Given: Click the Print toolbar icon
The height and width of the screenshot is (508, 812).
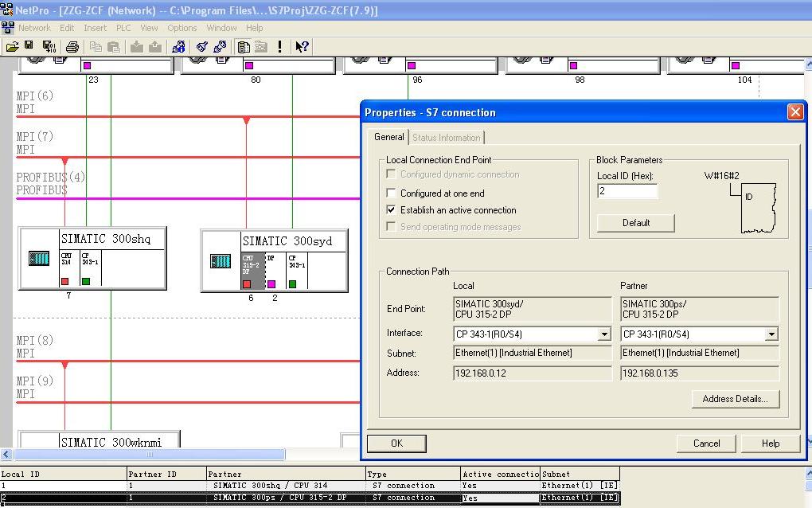Looking at the screenshot, I should pos(72,47).
